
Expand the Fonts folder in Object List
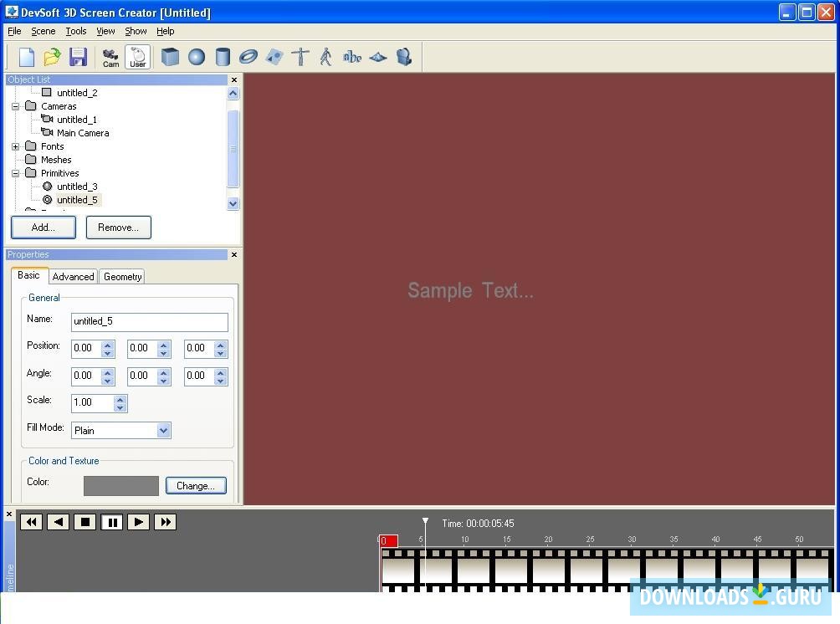pos(16,146)
